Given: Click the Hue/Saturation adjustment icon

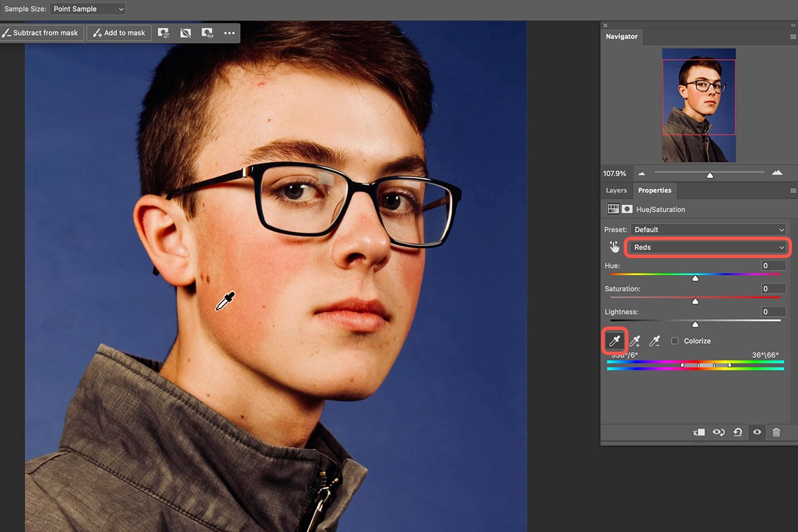Looking at the screenshot, I should (x=613, y=209).
